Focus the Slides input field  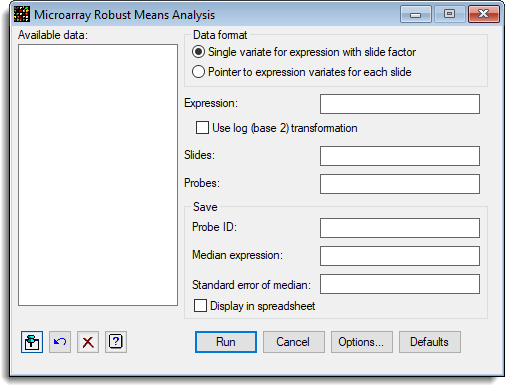tap(400, 156)
